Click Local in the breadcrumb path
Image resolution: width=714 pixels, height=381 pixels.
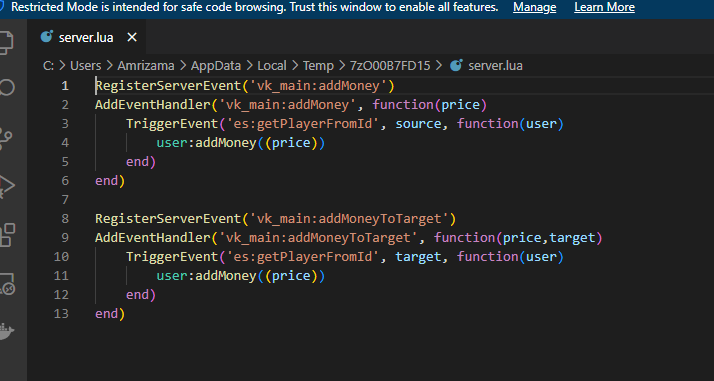click(x=272, y=66)
